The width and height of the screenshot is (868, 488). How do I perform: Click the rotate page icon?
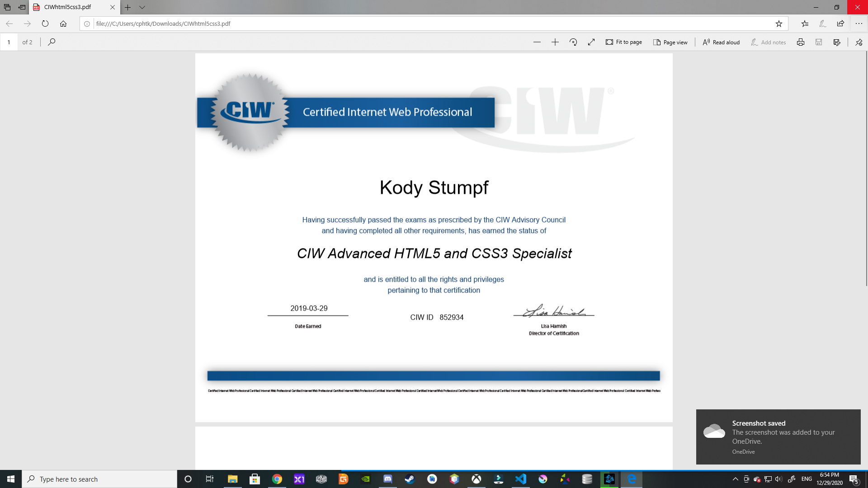[573, 42]
